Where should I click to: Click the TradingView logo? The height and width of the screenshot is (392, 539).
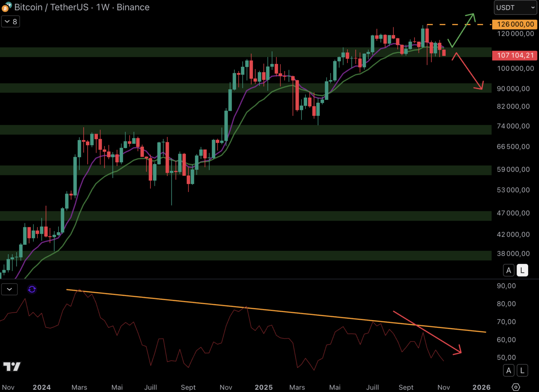pos(12,367)
